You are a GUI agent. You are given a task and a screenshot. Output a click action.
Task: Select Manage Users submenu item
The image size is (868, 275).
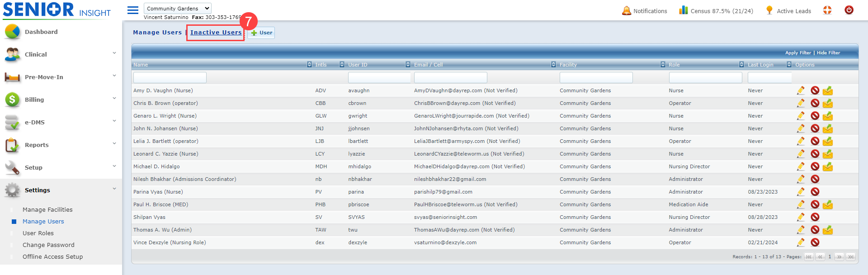tap(43, 221)
